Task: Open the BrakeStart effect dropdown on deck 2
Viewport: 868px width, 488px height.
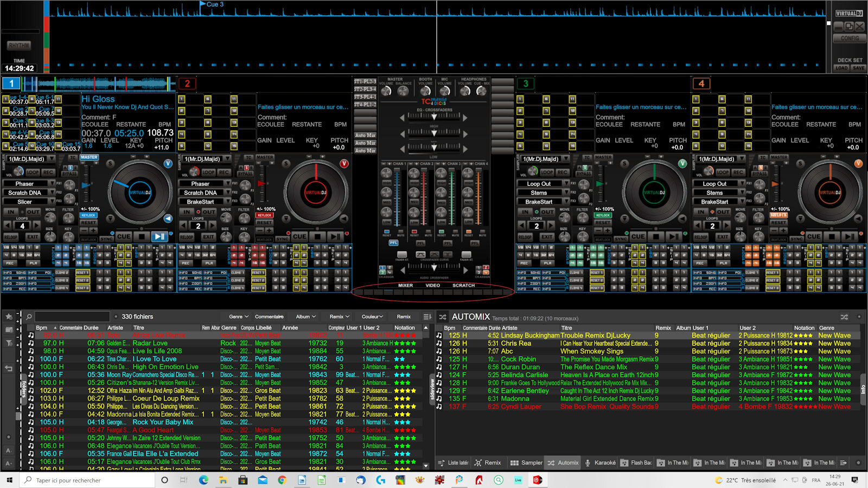Action: click(227, 202)
